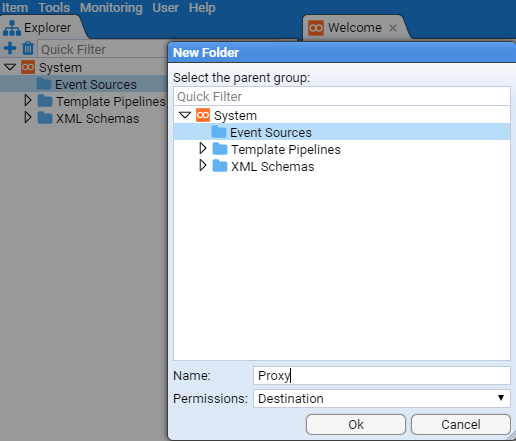Expand Template Pipelines in the dialog tree
This screenshot has height=441, width=516.
tap(203, 148)
